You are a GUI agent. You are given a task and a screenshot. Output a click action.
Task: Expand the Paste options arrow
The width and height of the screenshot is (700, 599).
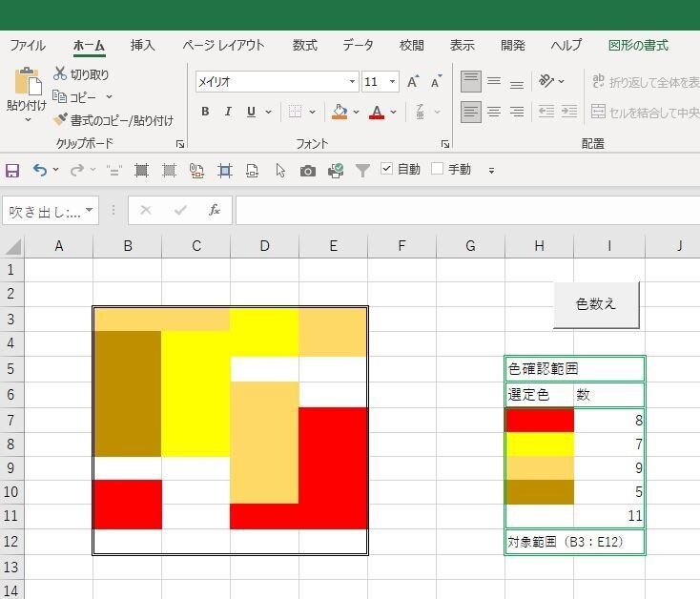28,119
